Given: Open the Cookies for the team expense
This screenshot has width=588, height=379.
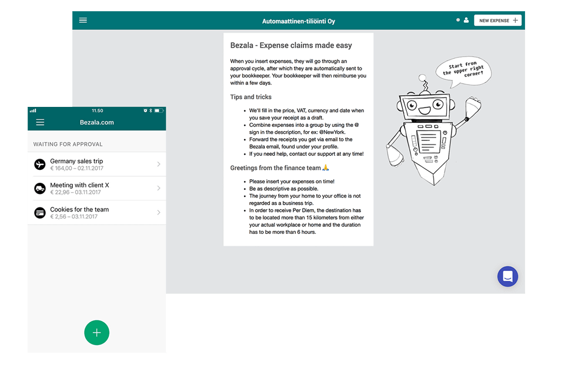Looking at the screenshot, I should point(97,213).
